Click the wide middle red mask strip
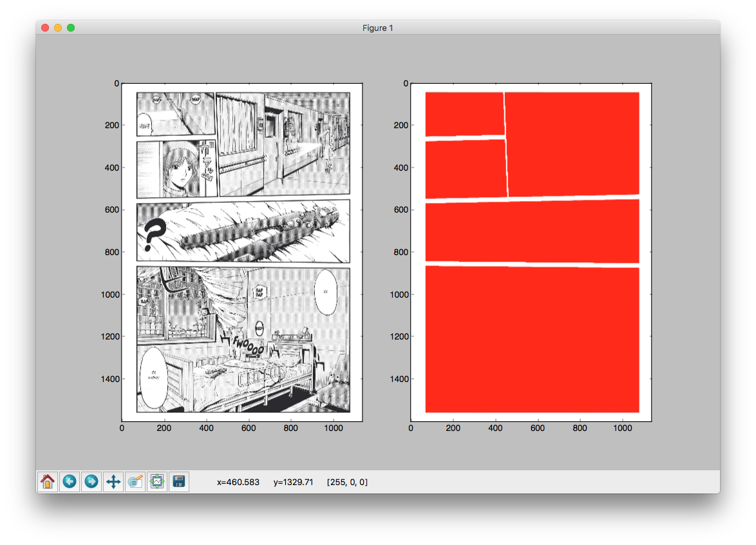This screenshot has height=545, width=756. 533,231
